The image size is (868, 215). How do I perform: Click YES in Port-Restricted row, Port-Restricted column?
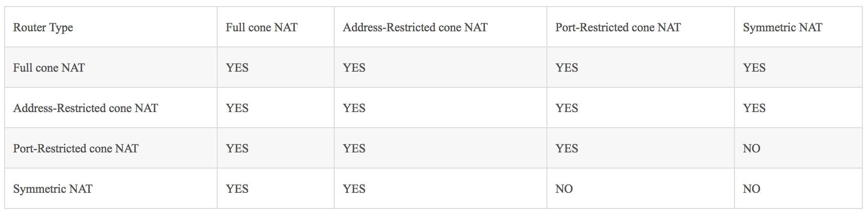pyautogui.click(x=566, y=148)
